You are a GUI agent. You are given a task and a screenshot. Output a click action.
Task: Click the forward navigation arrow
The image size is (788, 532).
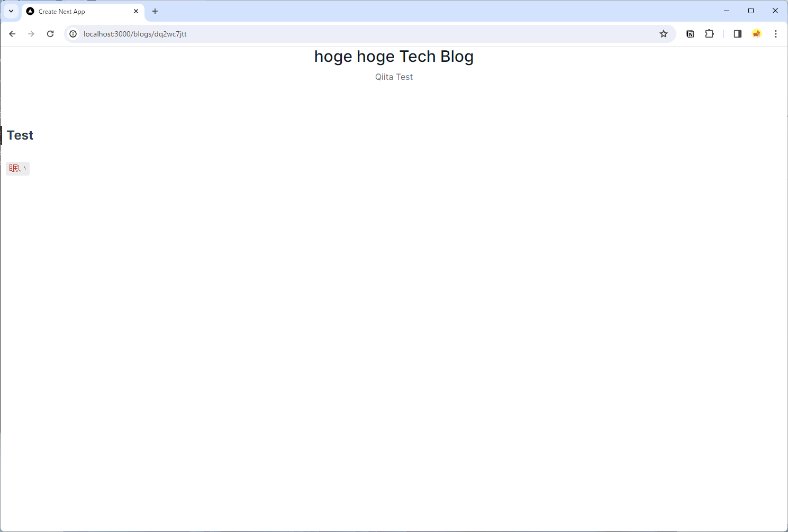tap(31, 34)
